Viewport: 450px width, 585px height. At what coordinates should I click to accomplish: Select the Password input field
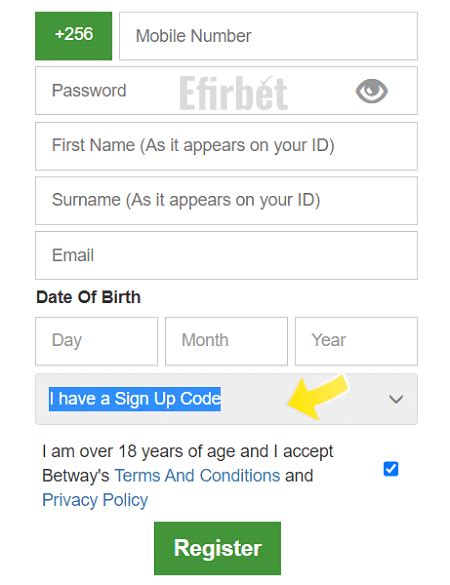pos(226,91)
